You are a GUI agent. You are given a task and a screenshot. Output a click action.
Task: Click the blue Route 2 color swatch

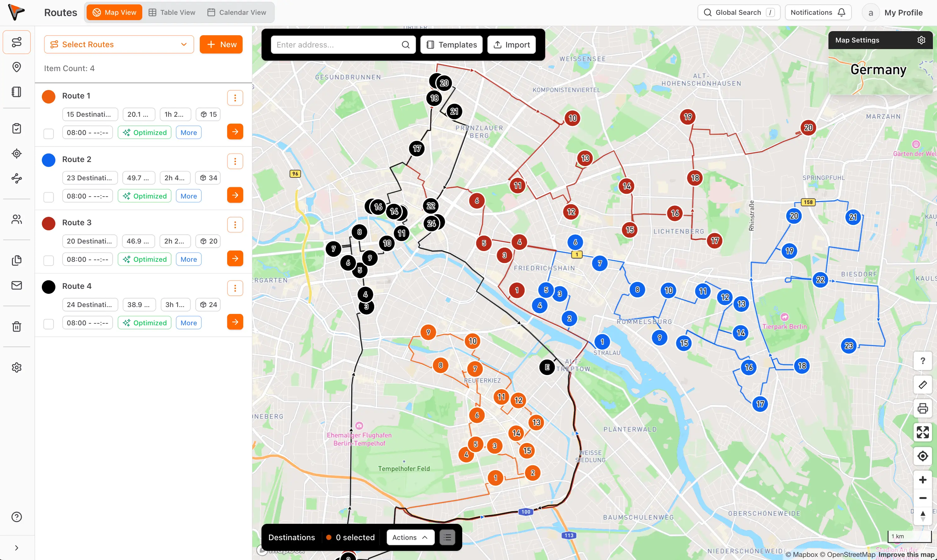click(x=49, y=160)
